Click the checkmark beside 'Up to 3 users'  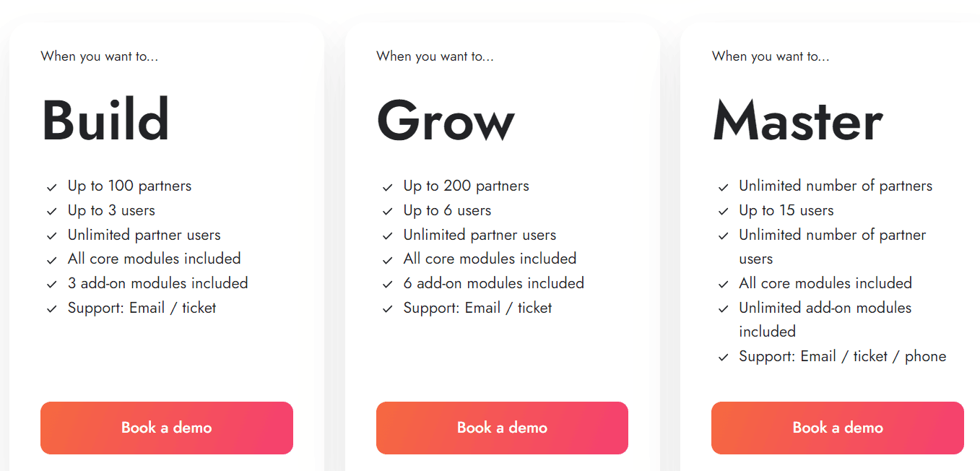click(x=51, y=211)
